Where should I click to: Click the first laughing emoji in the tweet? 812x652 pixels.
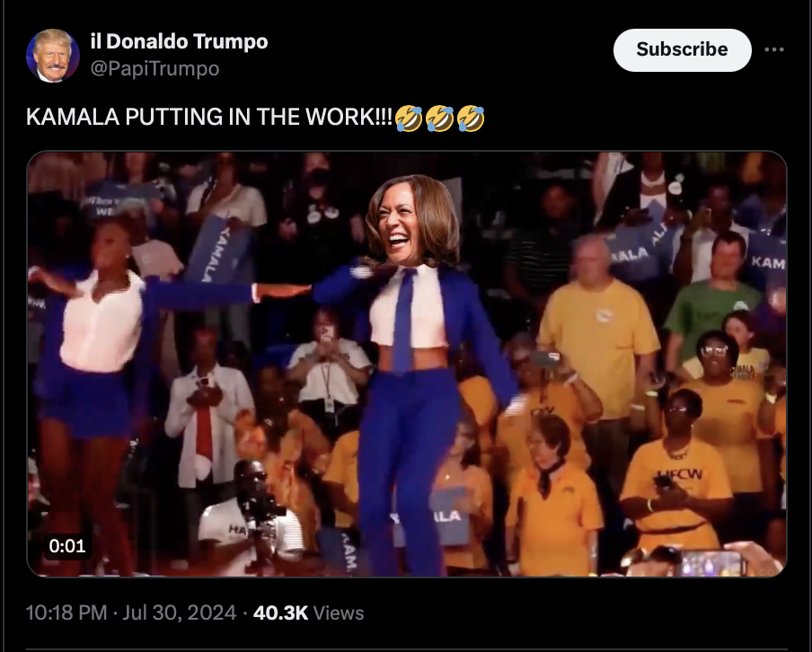click(409, 118)
